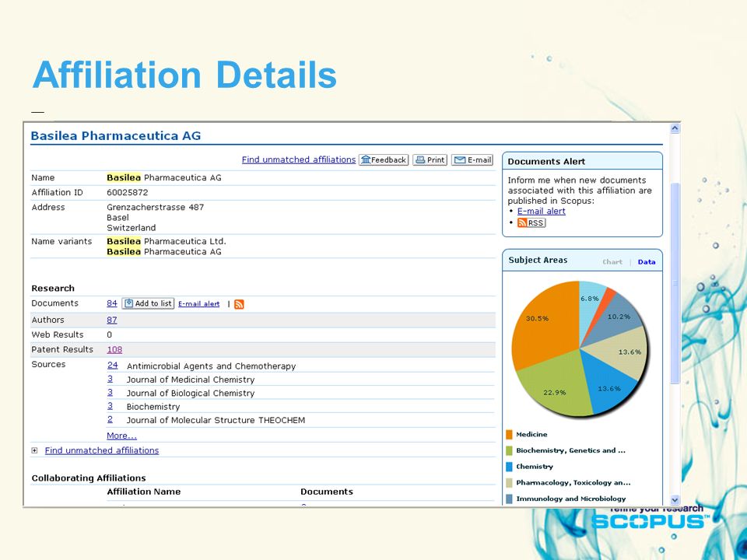Click name variant Basilea Pharmaceutica Ltd.

click(x=167, y=241)
